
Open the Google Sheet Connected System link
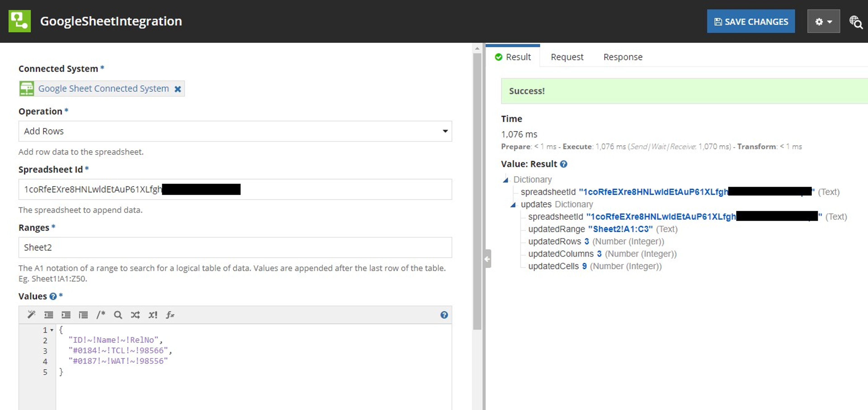(104, 89)
